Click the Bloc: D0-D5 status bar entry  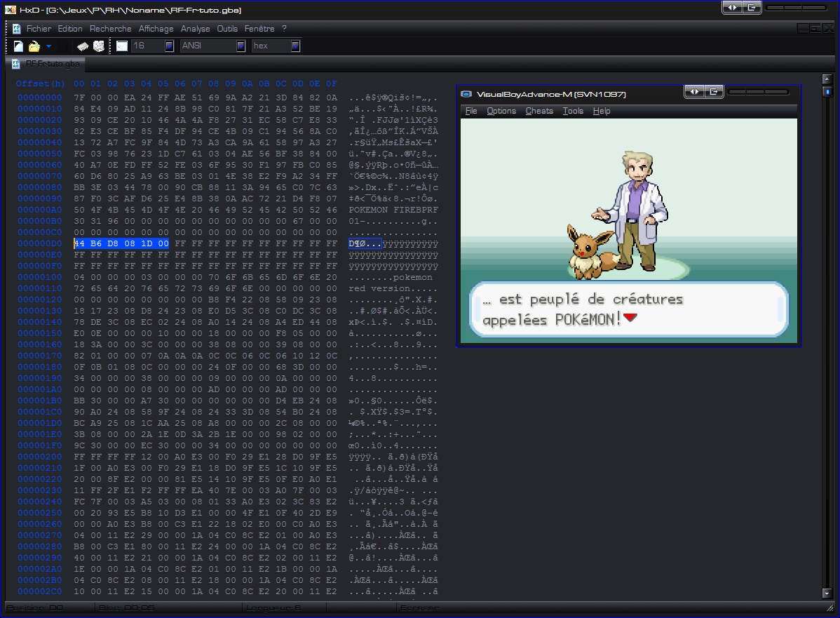pos(126,607)
